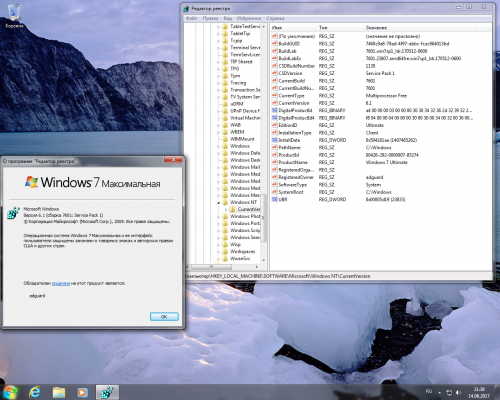Open the Избранное menu
This screenshot has height=400, width=500.
pos(249,18)
